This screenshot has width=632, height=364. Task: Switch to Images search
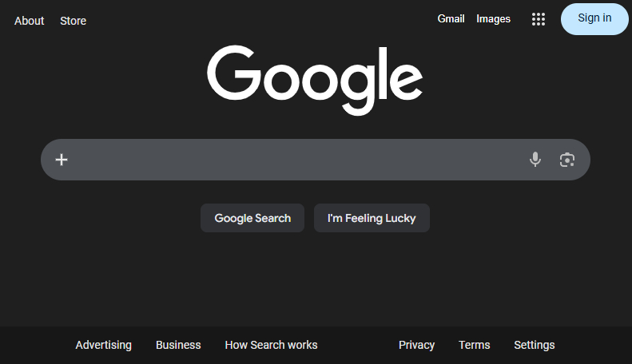493,19
